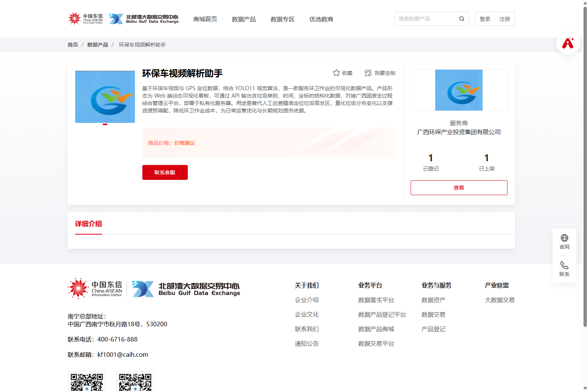Open 企业文化 footer link
The image size is (588, 391).
tap(307, 315)
